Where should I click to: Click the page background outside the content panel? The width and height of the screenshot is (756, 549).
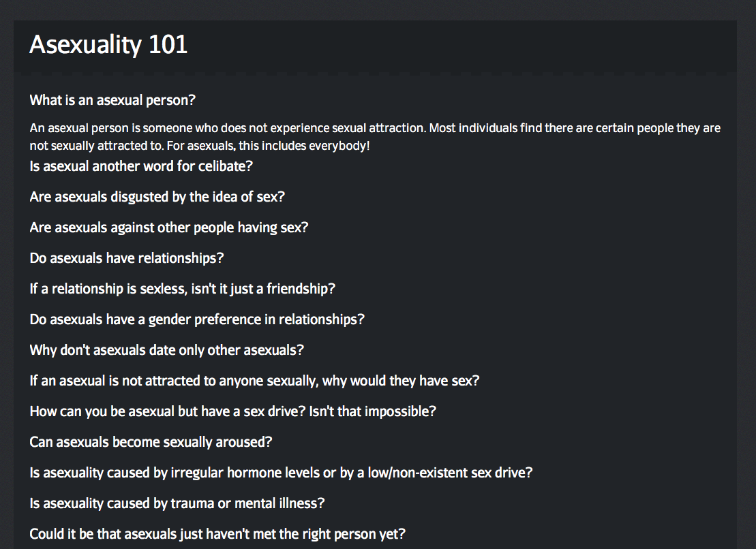coord(746,272)
